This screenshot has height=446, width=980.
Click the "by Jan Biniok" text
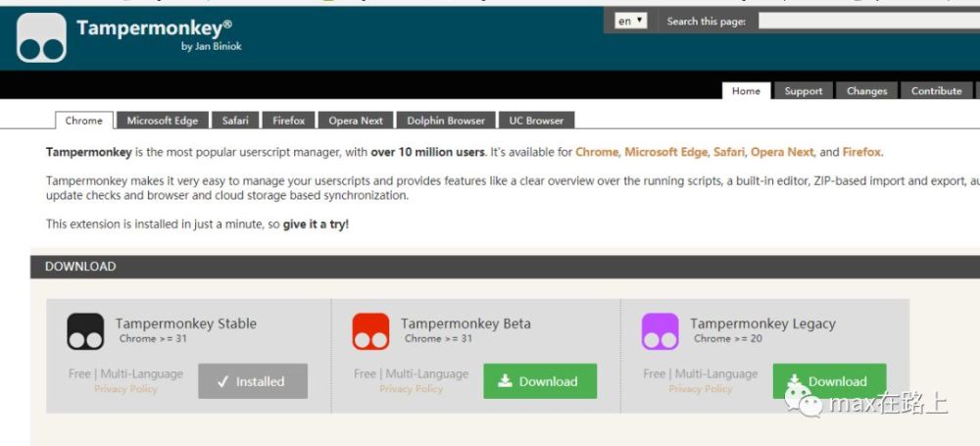[212, 46]
